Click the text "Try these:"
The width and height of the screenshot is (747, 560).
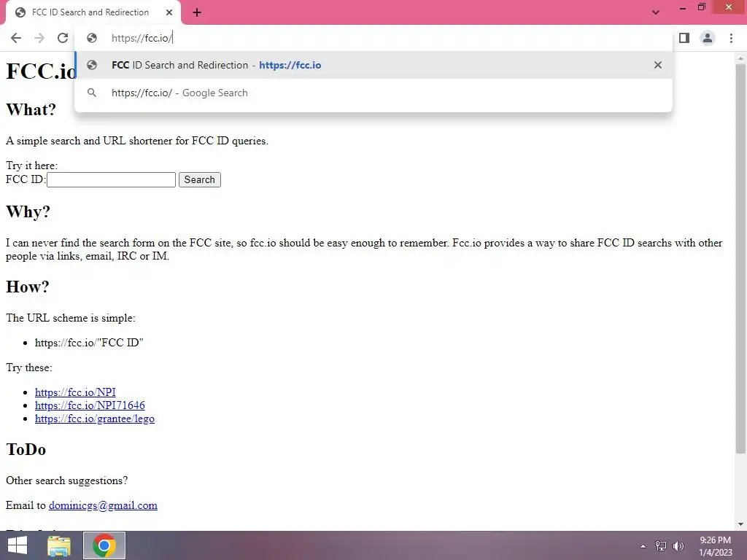coord(29,367)
